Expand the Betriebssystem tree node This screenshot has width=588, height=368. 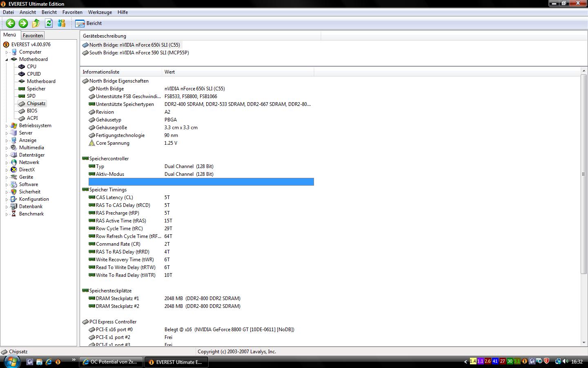(7, 126)
